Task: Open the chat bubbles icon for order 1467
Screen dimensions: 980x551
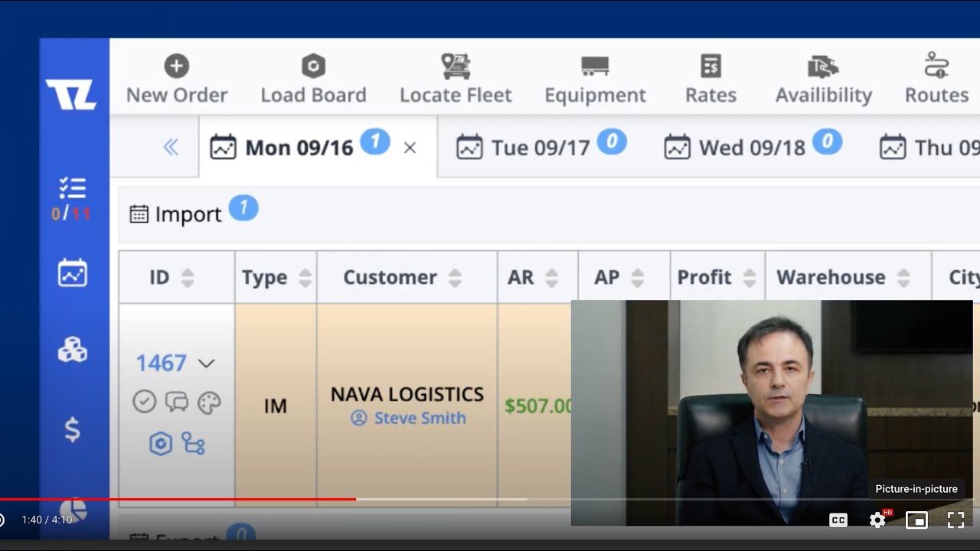Action: click(x=177, y=401)
